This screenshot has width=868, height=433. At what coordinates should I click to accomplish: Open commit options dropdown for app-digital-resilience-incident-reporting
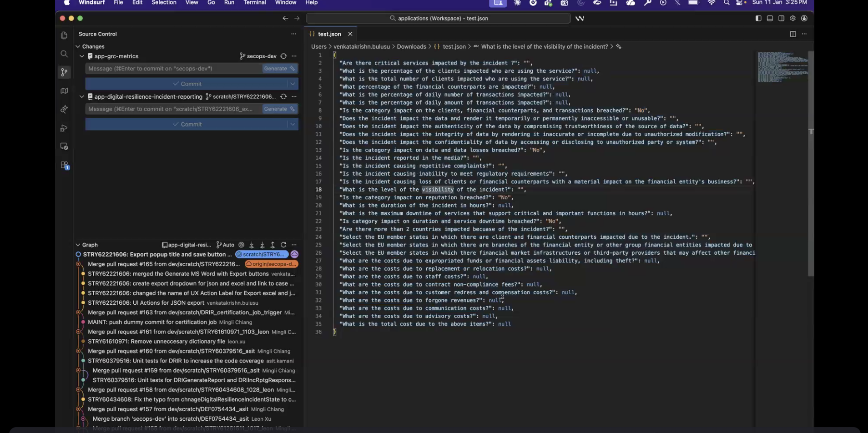(293, 124)
